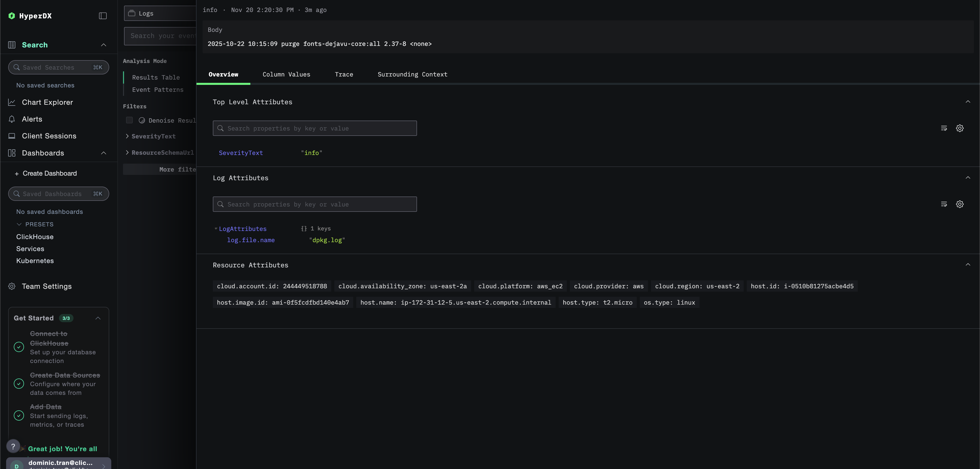Open the help question mark bubble
This screenshot has width=980, height=469.
pos(13,446)
